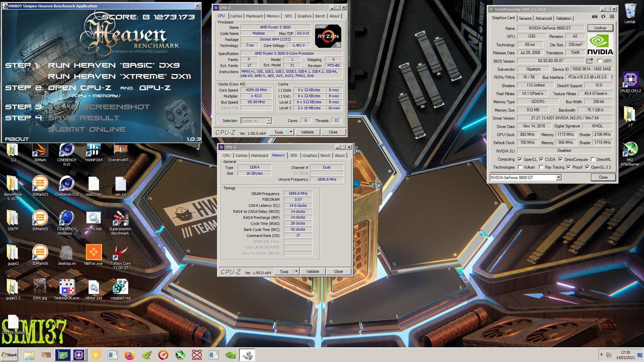Expand Tools dropdown arrow in Memory CPU-Z
The height and width of the screenshot is (362, 644).
pos(296,271)
